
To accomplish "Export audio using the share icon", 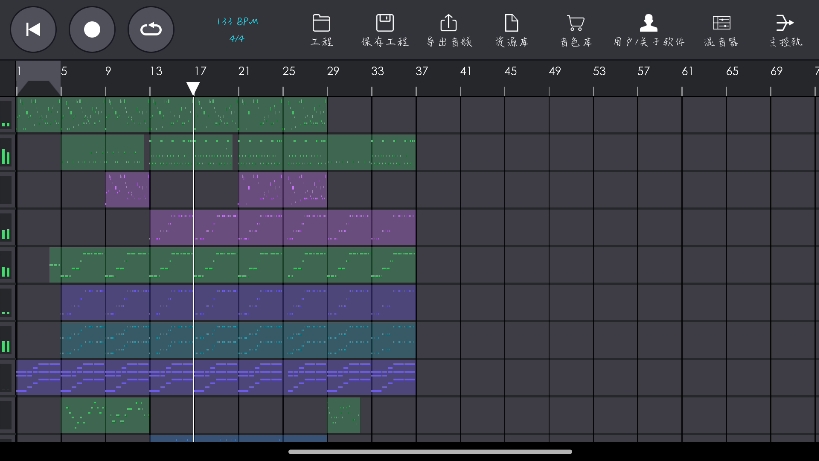I will [x=448, y=23].
